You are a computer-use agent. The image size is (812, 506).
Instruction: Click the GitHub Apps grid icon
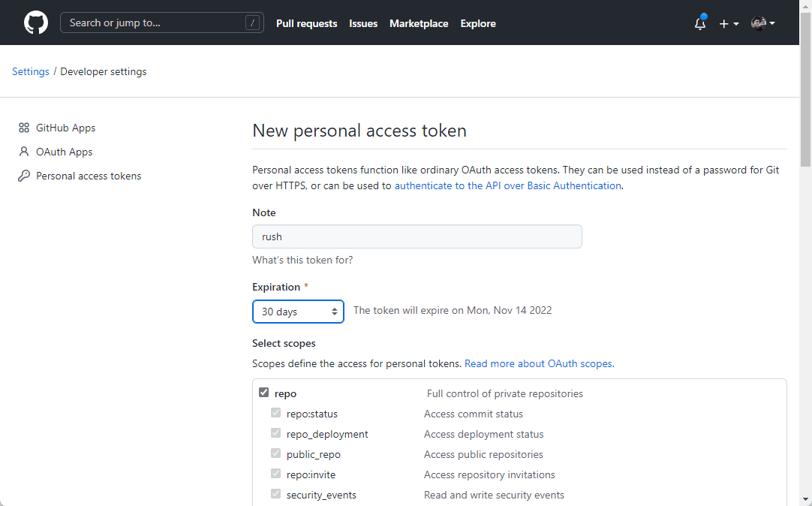(24, 128)
